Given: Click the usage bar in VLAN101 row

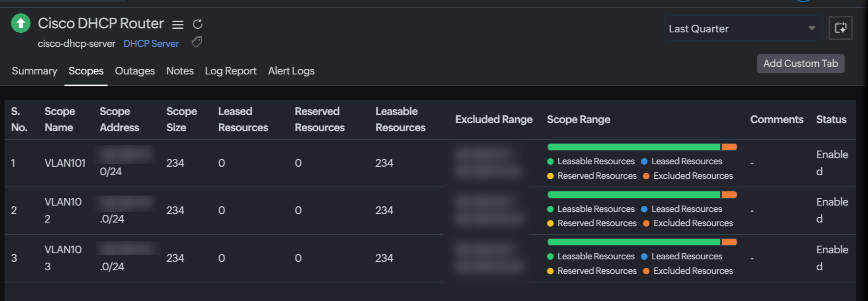Looking at the screenshot, I should click(642, 147).
